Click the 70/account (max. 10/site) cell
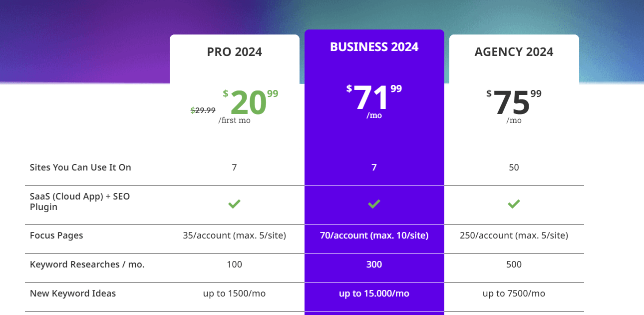The height and width of the screenshot is (315, 644). [x=374, y=235]
